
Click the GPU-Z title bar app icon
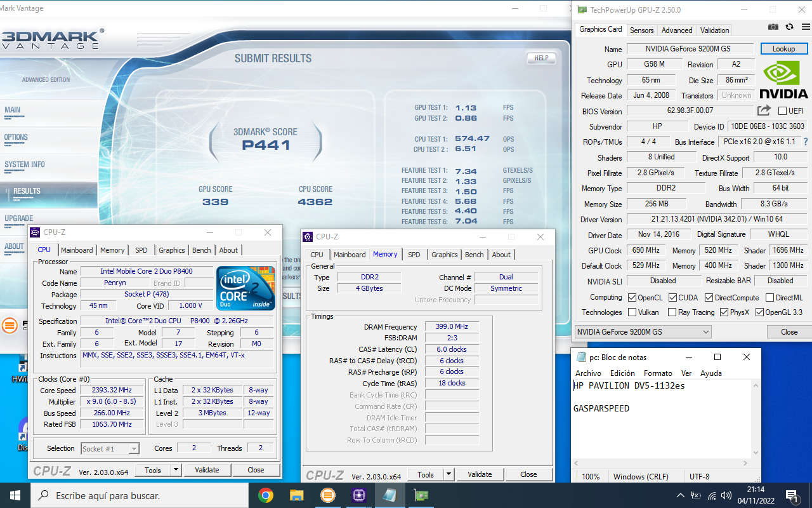582,10
